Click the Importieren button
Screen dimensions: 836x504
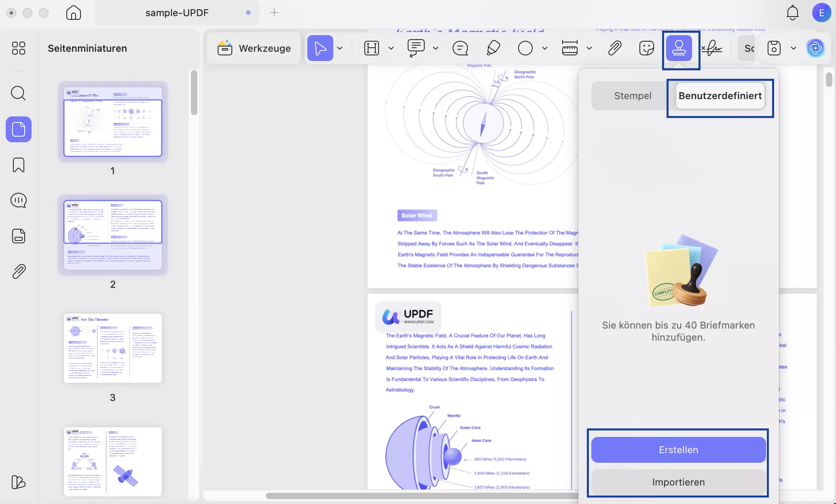[678, 482]
